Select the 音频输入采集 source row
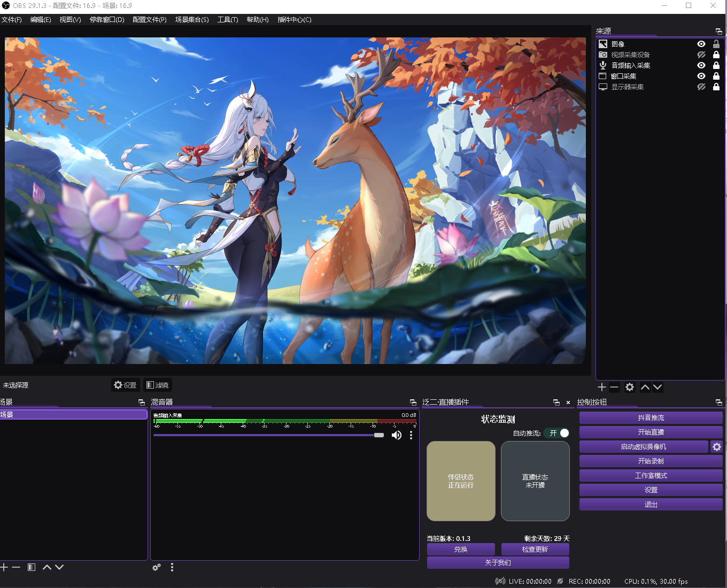This screenshot has height=588, width=727. [660, 65]
